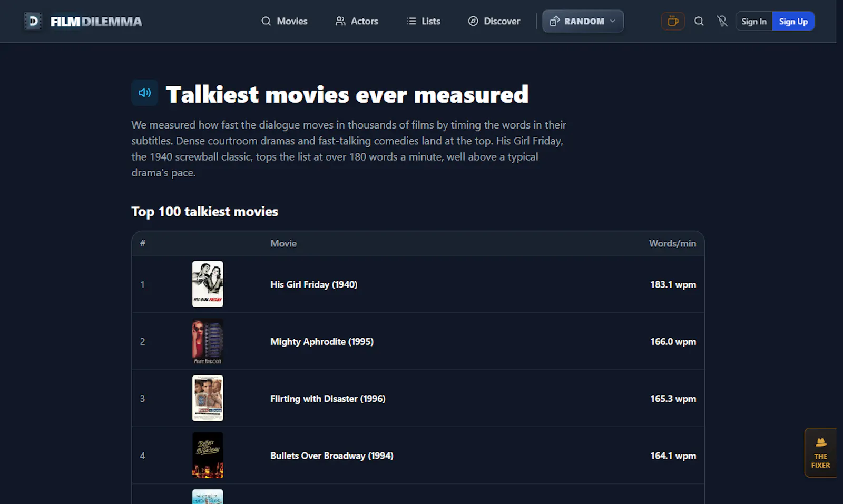
Task: Open The Fixer side widget
Action: pos(820,452)
